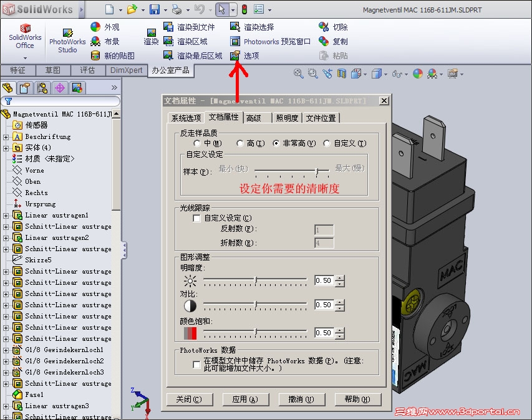Adjust the 对比 contrast slider
532x420 pixels.
click(x=255, y=305)
